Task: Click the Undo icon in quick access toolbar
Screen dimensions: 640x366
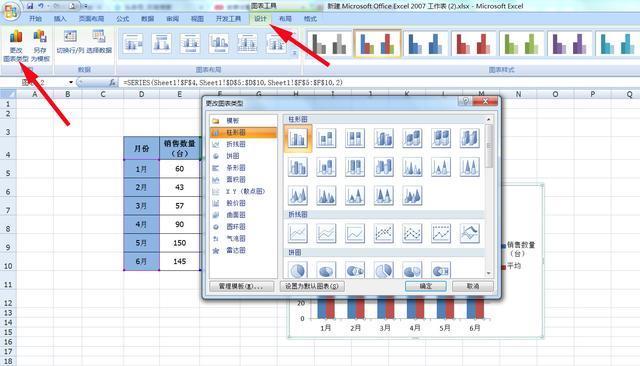Action: point(41,6)
